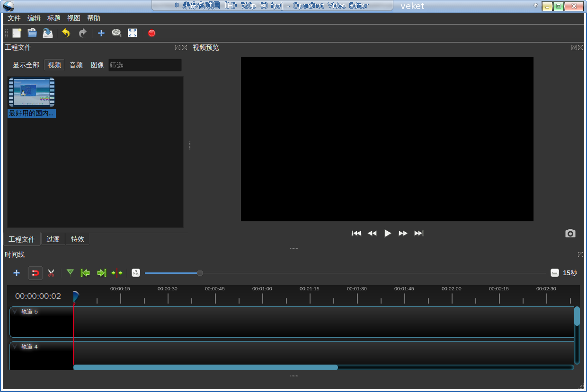Image resolution: width=587 pixels, height=392 pixels.
Task: Undo the last action
Action: 66,33
